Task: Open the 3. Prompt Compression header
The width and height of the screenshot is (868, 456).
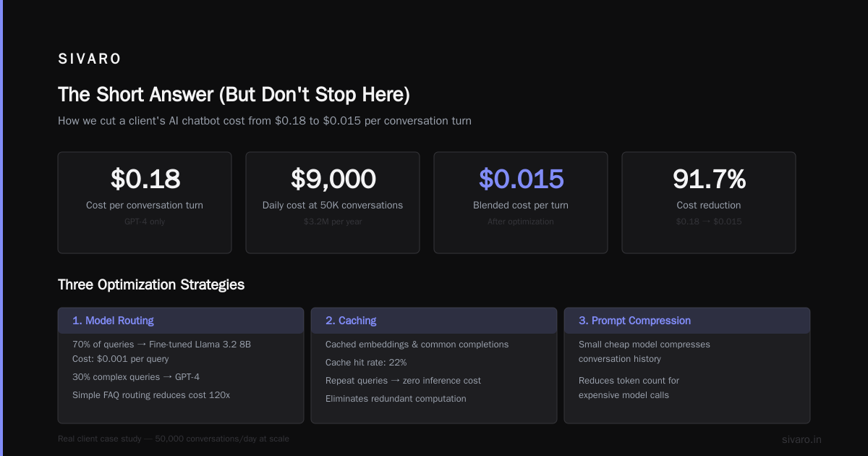Action: tap(687, 321)
